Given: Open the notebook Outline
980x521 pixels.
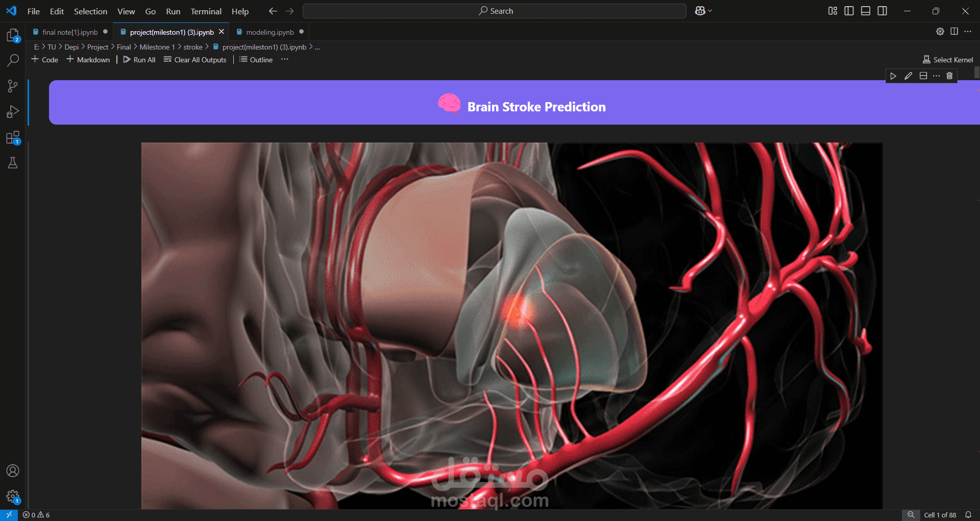Looking at the screenshot, I should pyautogui.click(x=256, y=60).
